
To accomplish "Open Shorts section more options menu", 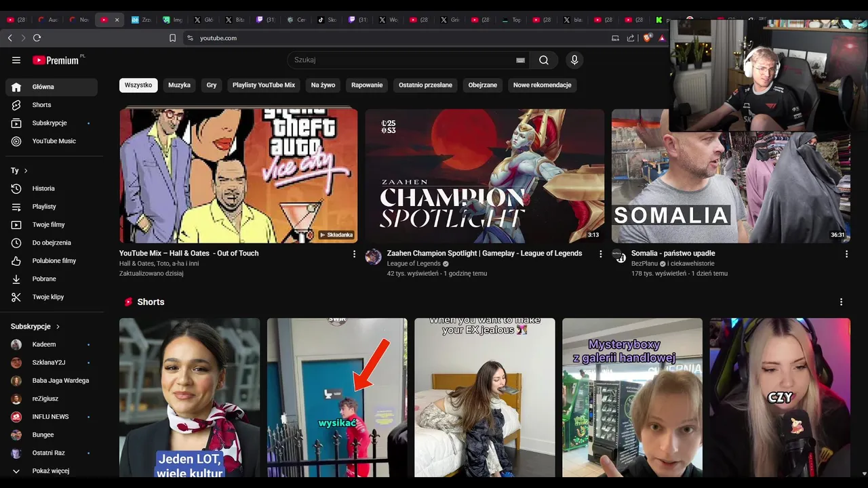I will pyautogui.click(x=841, y=302).
